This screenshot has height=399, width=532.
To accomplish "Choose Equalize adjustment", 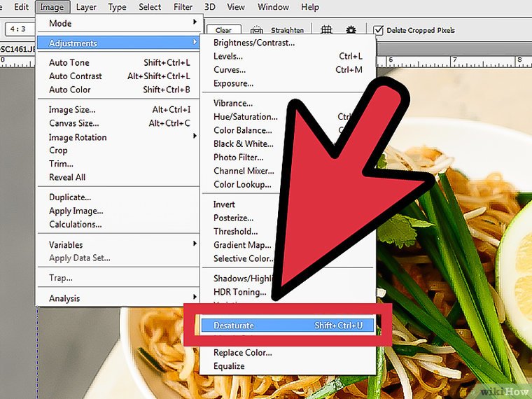I will [x=288, y=366].
